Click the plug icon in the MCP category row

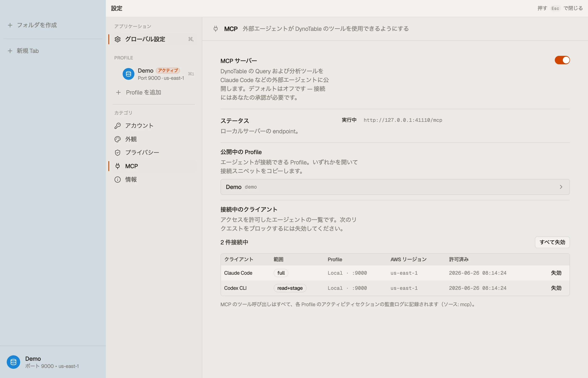tap(118, 166)
